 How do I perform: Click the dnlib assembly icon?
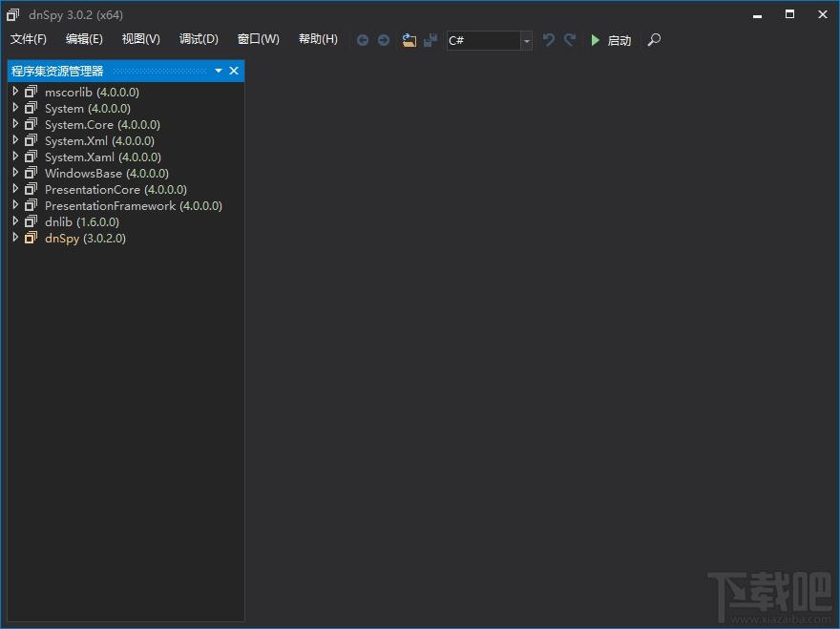[x=31, y=221]
